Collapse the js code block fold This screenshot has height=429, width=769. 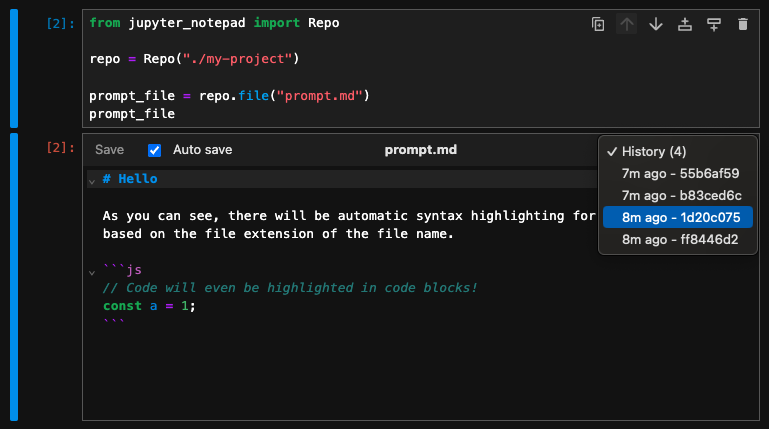tap(92, 273)
